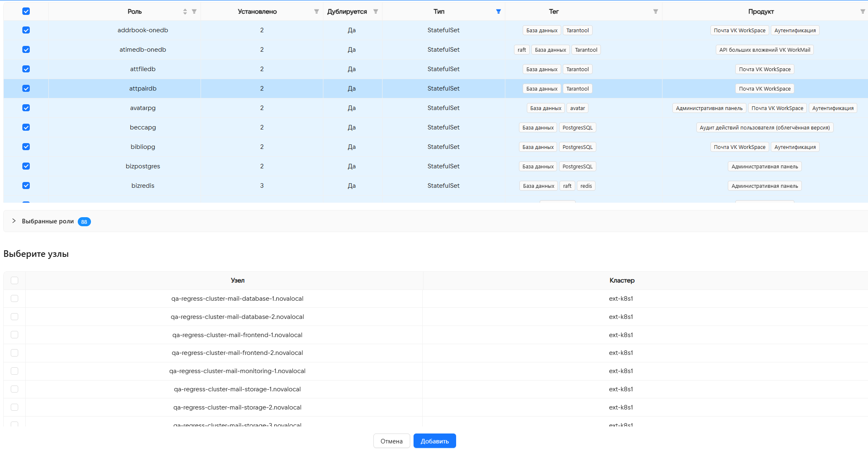
Task: Click the 88 selected roles badge
Action: click(x=84, y=222)
